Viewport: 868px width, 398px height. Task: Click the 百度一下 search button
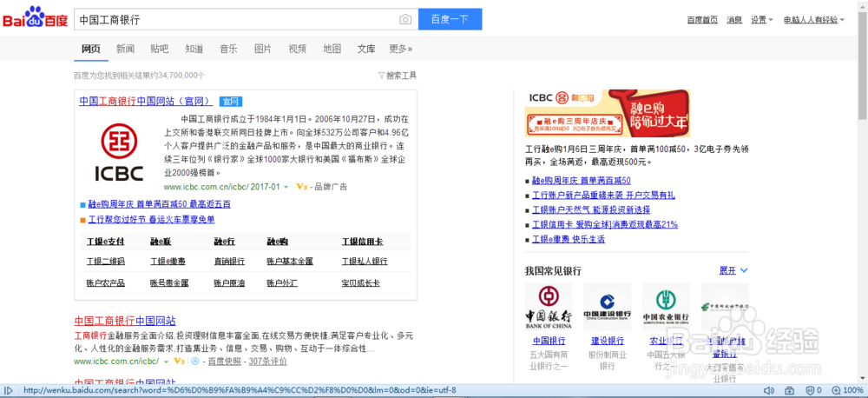(x=450, y=19)
